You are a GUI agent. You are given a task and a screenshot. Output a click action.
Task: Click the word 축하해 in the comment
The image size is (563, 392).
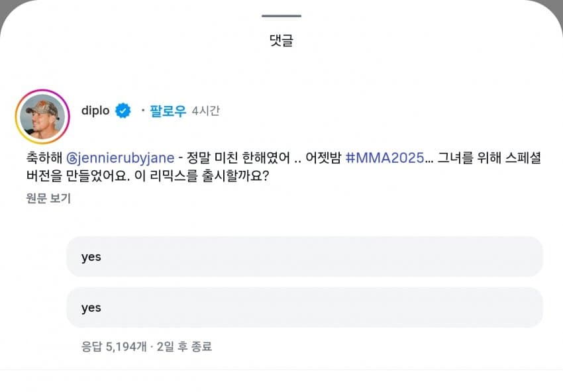coord(42,158)
